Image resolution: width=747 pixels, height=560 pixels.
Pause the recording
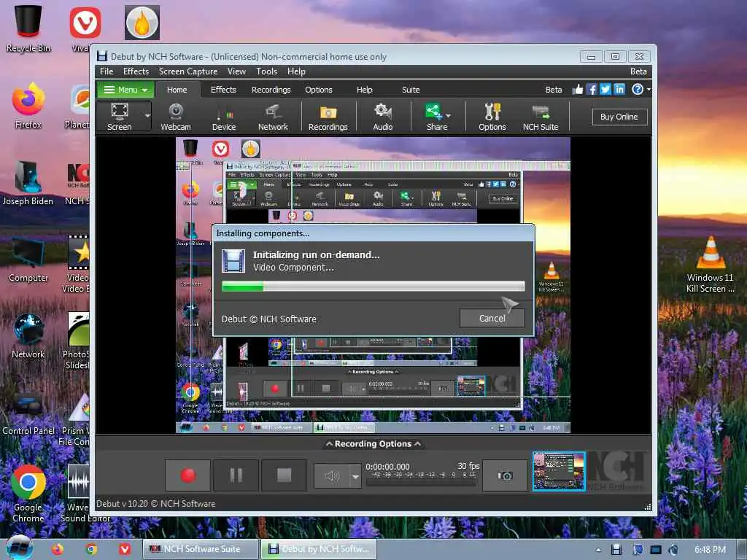click(236, 475)
